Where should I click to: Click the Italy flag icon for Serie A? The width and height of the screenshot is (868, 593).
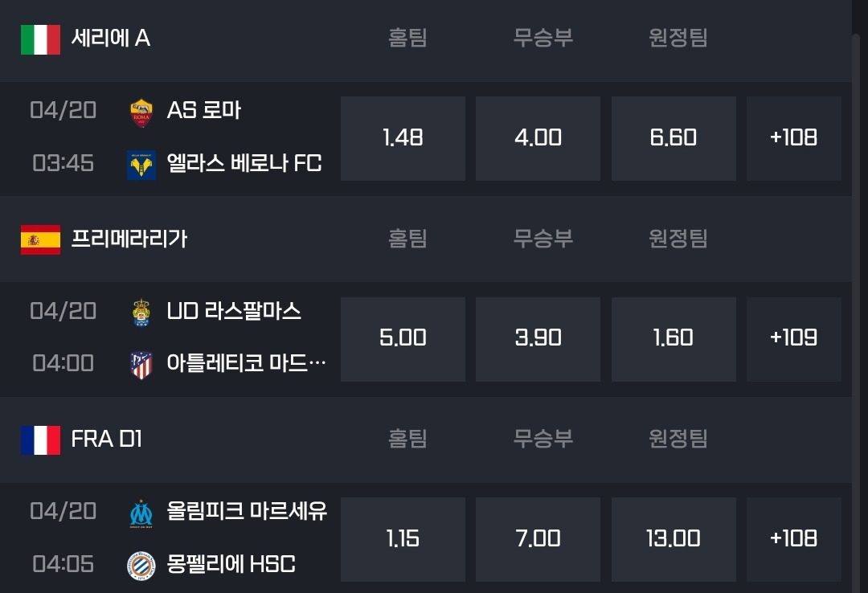point(40,39)
